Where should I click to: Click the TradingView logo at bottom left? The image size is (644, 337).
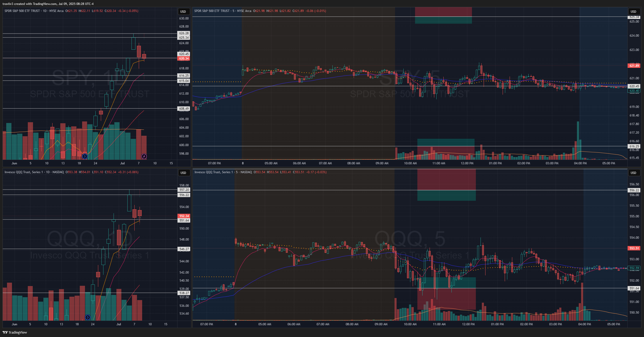[x=15, y=332]
